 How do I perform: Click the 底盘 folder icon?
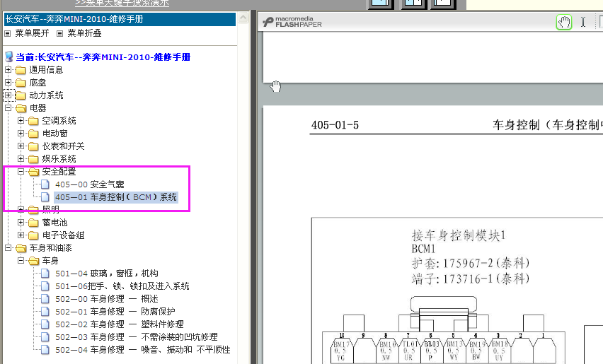click(21, 83)
